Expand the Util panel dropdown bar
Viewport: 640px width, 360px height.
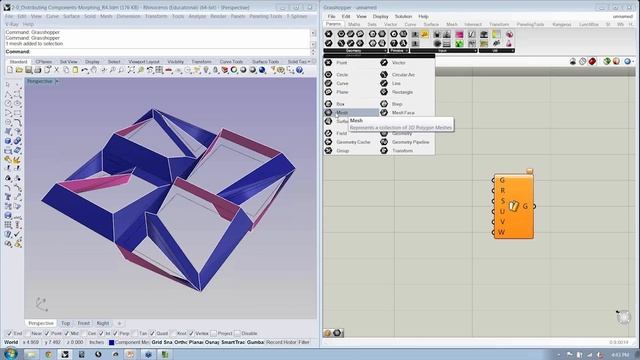point(496,51)
